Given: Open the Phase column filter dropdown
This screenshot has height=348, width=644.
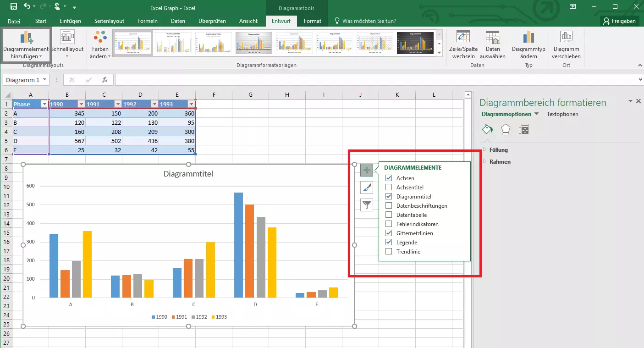Looking at the screenshot, I should coord(44,104).
